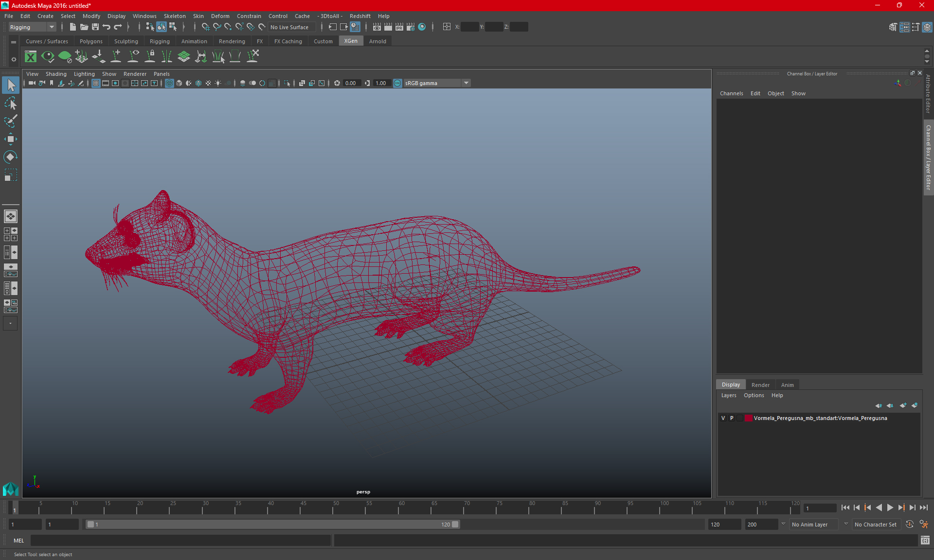Step forward one key
Screen dimensions: 934x560
[901, 507]
